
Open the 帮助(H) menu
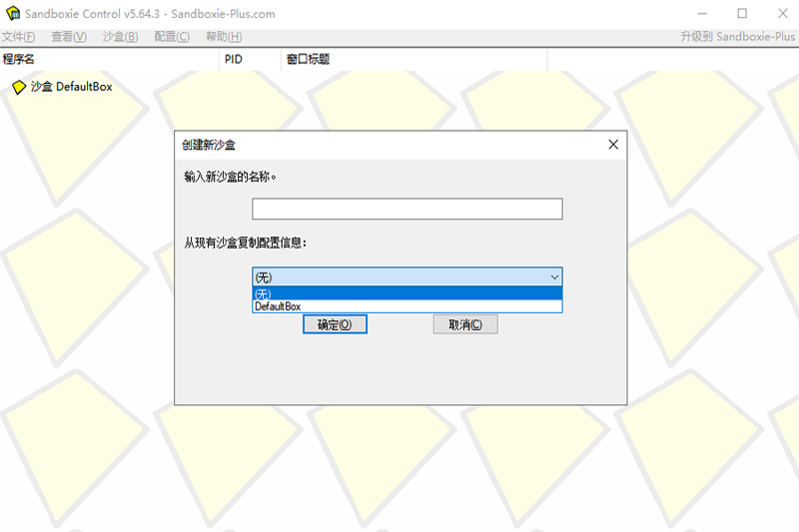click(224, 37)
